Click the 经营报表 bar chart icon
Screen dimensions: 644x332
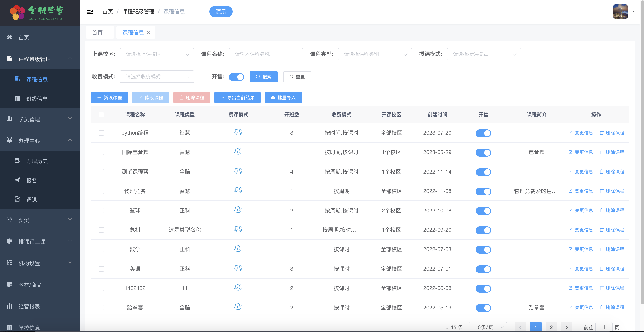pyautogui.click(x=10, y=306)
